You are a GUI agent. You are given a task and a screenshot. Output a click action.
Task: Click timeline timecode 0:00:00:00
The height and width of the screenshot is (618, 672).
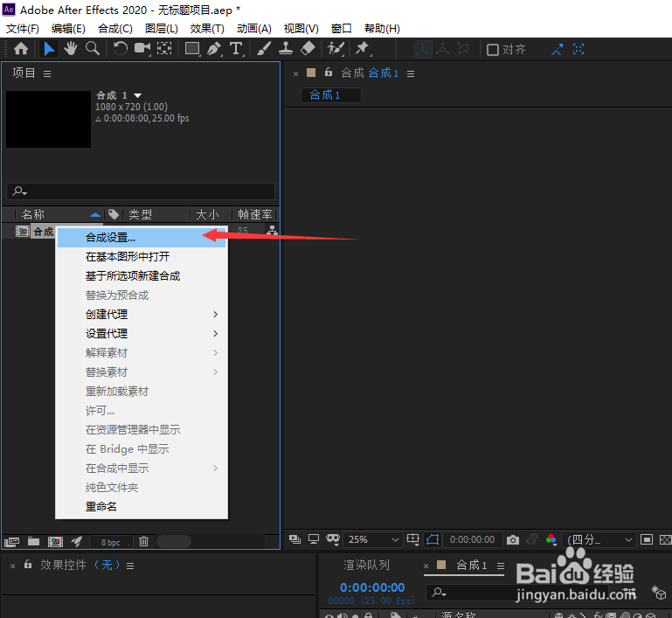(x=372, y=587)
